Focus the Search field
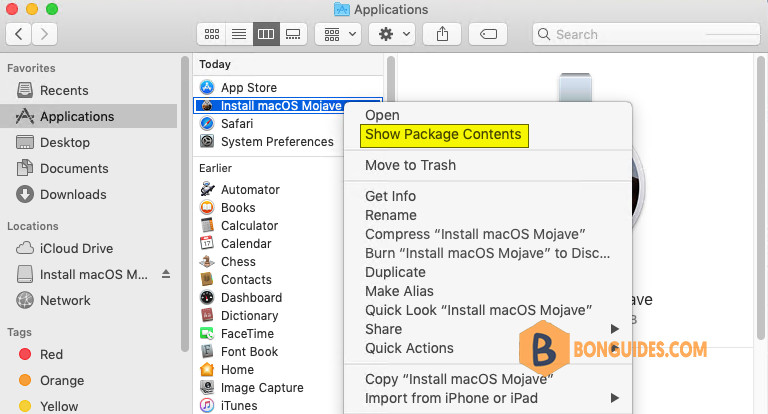The height and width of the screenshot is (414, 768). tap(646, 34)
